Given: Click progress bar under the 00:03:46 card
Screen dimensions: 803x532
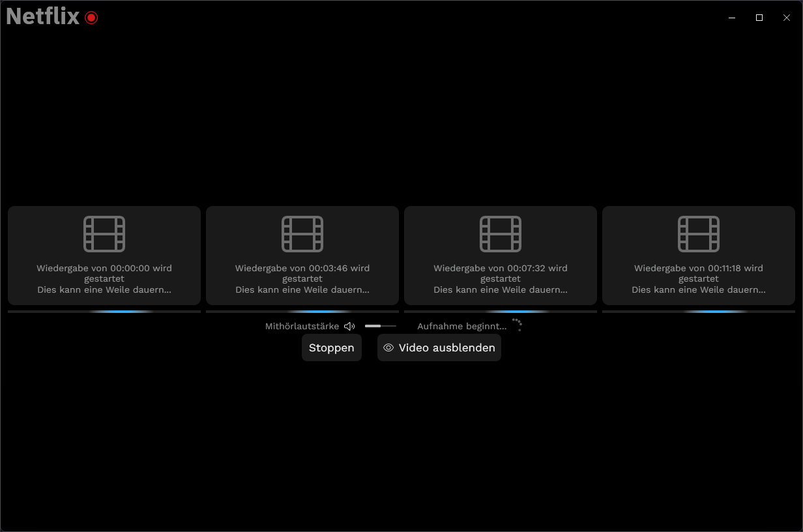Looking at the screenshot, I should point(302,312).
